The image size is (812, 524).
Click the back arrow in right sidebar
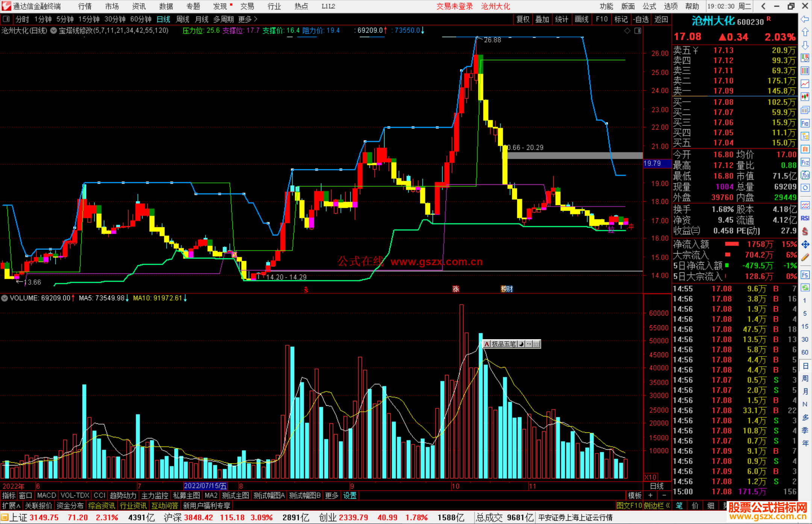[805, 19]
